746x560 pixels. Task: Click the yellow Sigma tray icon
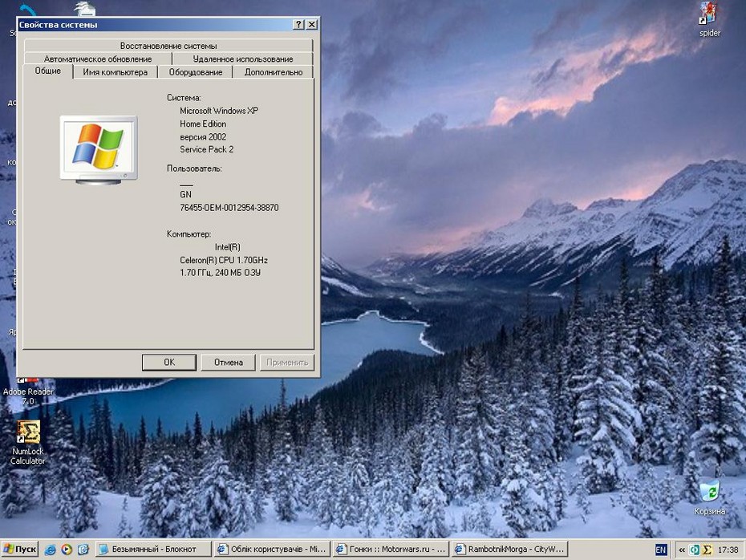[707, 550]
